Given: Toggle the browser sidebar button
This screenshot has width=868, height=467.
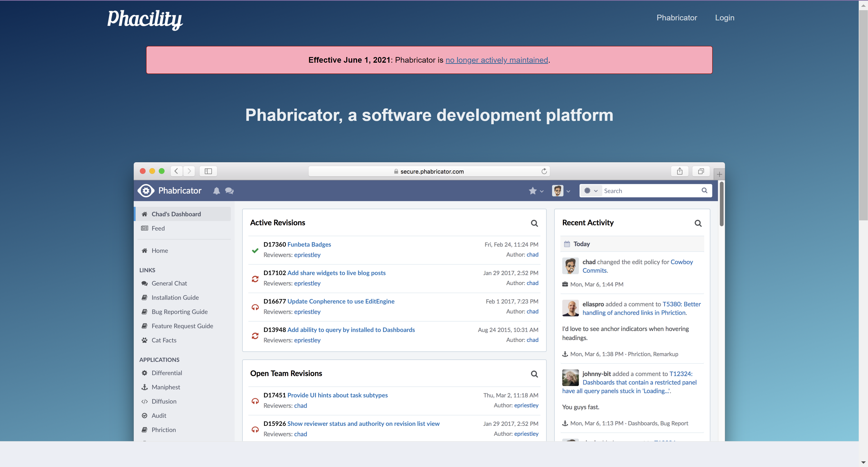Looking at the screenshot, I should 208,171.
